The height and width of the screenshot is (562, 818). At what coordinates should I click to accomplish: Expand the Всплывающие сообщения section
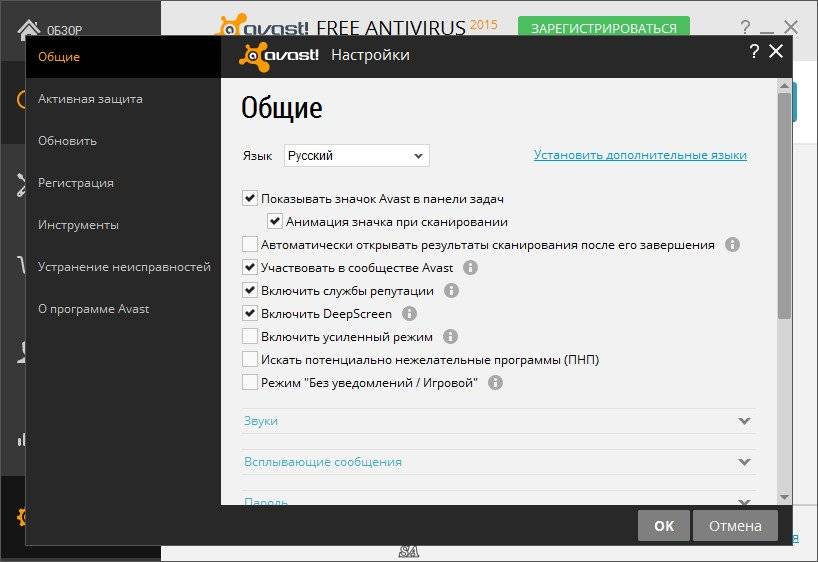pyautogui.click(x=498, y=462)
